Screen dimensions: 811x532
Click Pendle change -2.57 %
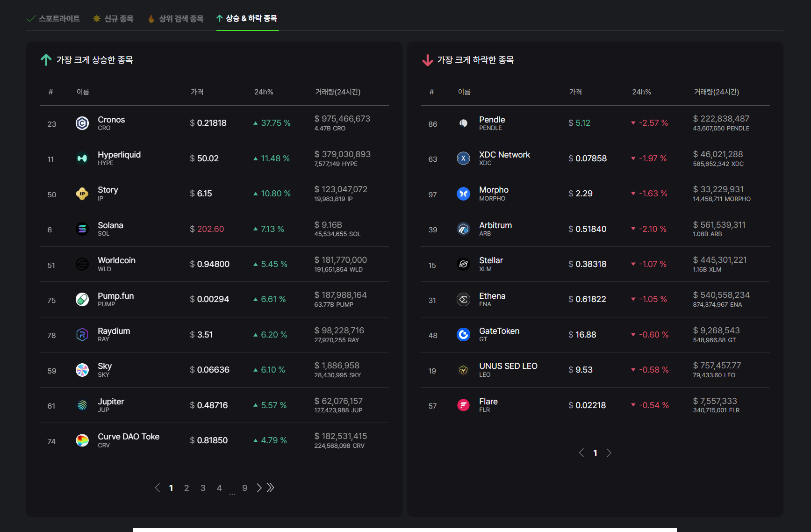click(650, 123)
